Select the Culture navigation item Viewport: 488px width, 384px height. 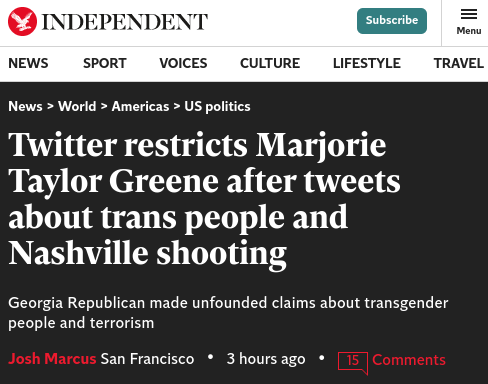click(270, 63)
